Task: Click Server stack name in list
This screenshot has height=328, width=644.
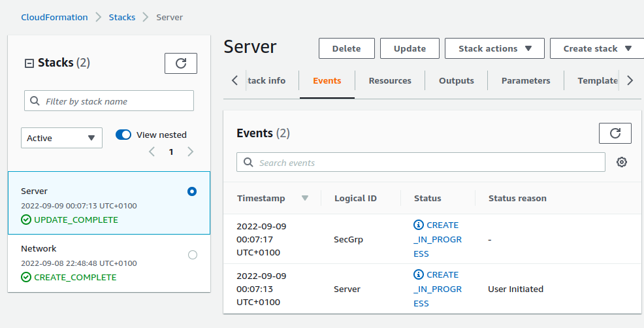Action: click(34, 191)
